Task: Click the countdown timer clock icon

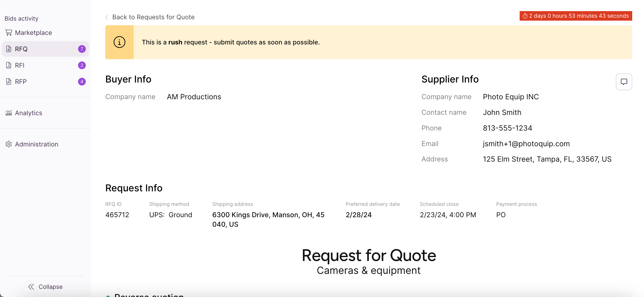Action: [525, 16]
